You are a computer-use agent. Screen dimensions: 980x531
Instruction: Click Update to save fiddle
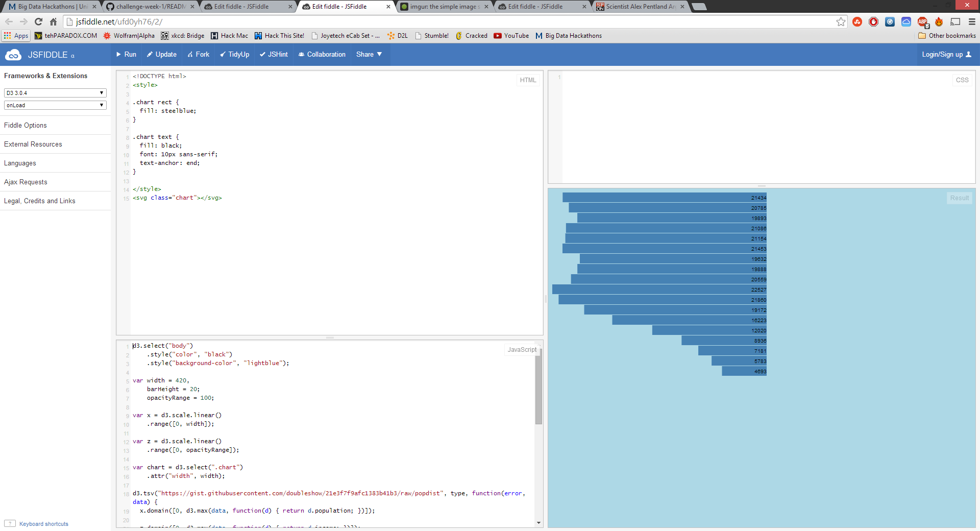click(x=162, y=55)
